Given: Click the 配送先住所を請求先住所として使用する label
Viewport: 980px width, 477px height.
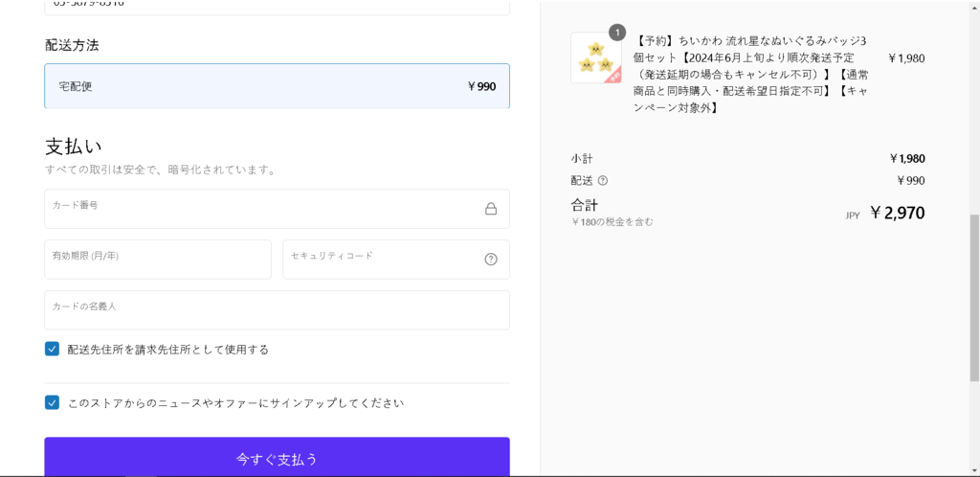Looking at the screenshot, I should coord(168,350).
